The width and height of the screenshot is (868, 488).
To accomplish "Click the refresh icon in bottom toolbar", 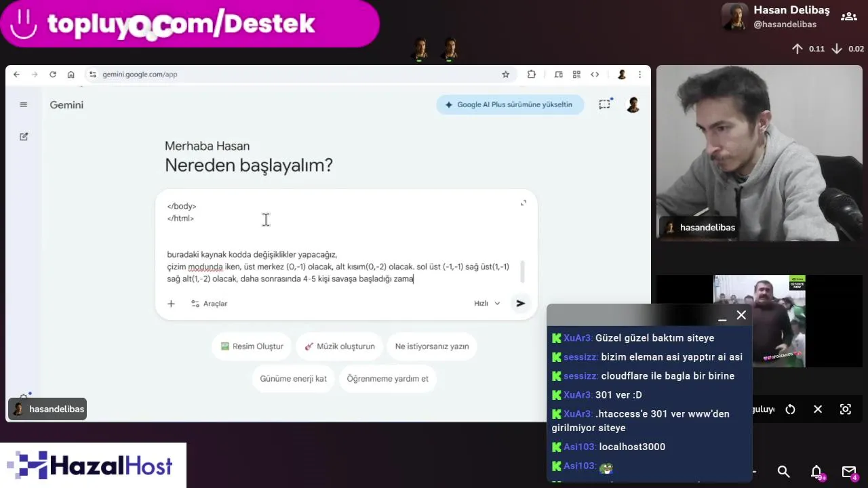I will click(790, 409).
